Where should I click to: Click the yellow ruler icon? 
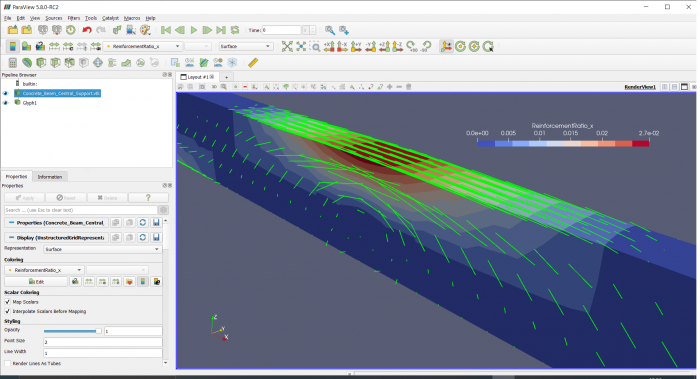(253, 62)
